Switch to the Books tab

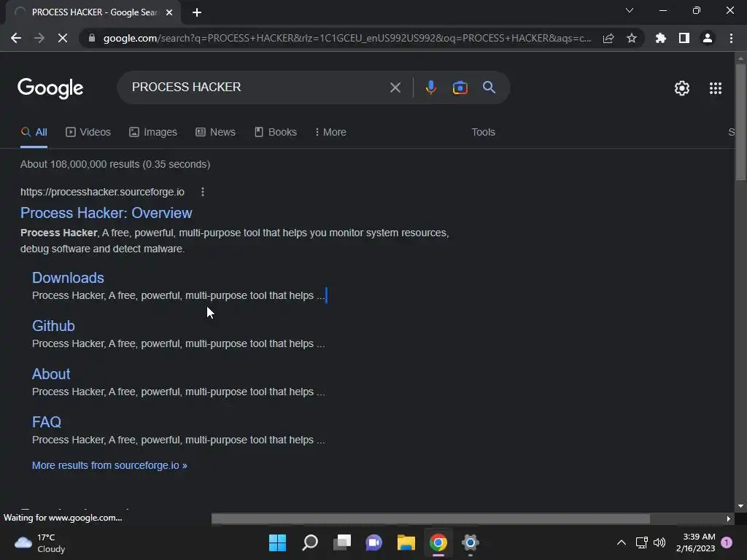(275, 132)
